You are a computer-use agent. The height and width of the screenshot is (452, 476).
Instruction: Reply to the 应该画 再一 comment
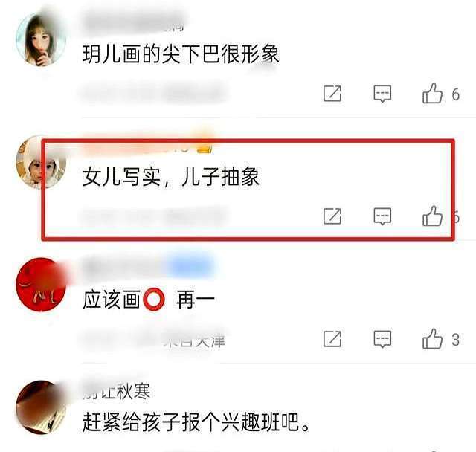point(382,338)
